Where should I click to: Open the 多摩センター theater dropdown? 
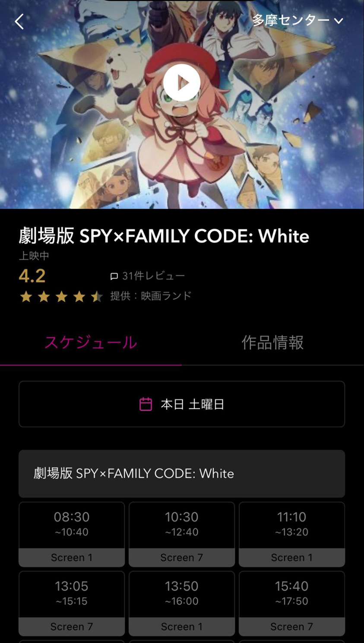point(298,20)
